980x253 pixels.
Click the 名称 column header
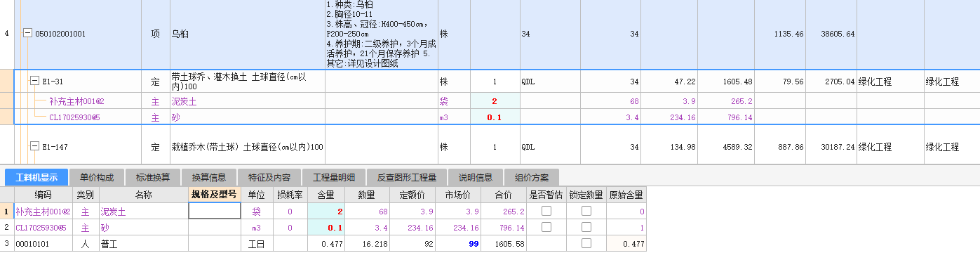coord(144,194)
